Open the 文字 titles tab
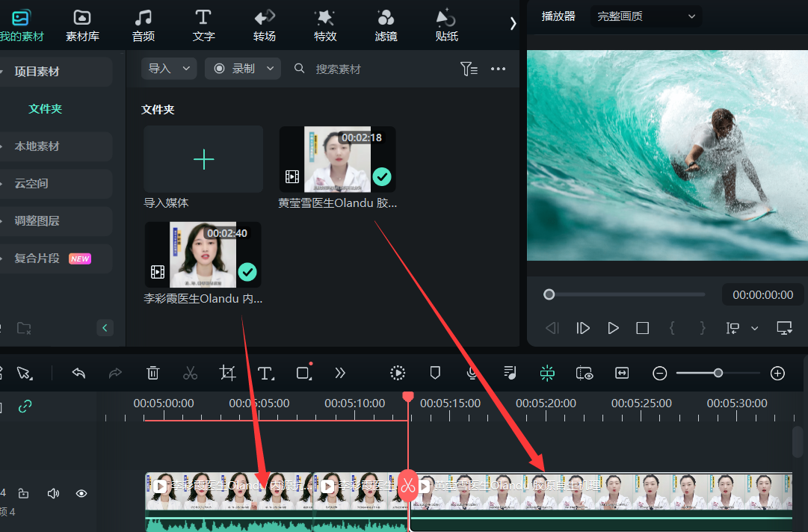The image size is (808, 532). point(203,25)
